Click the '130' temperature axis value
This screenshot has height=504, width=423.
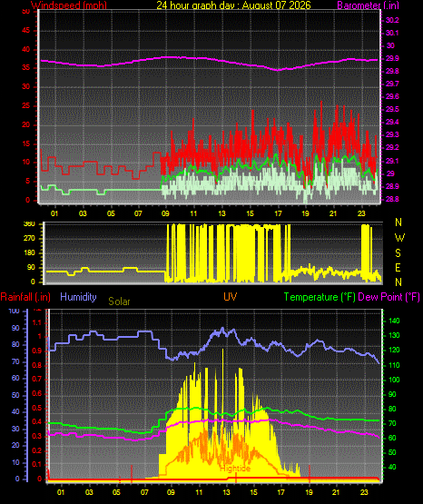(x=394, y=336)
